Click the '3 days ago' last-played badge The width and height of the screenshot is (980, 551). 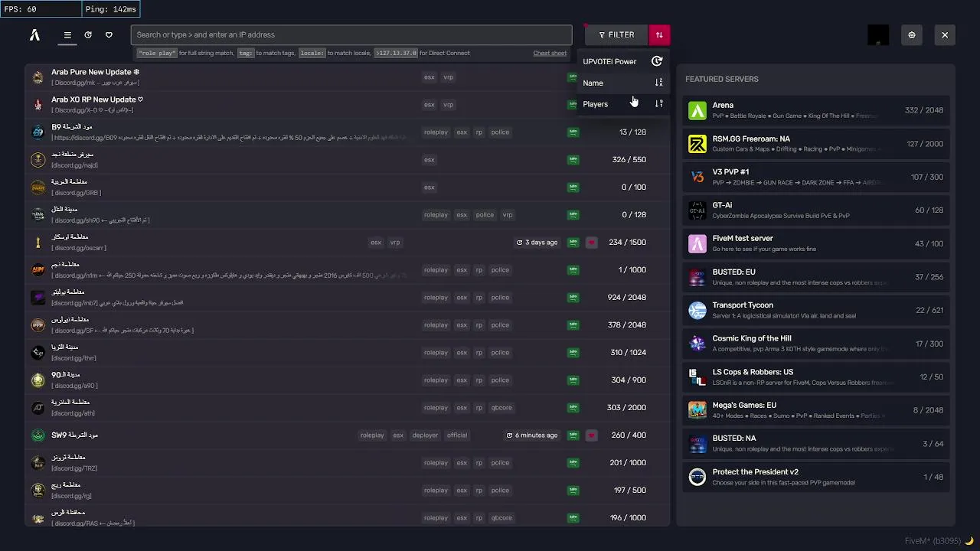[537, 243]
